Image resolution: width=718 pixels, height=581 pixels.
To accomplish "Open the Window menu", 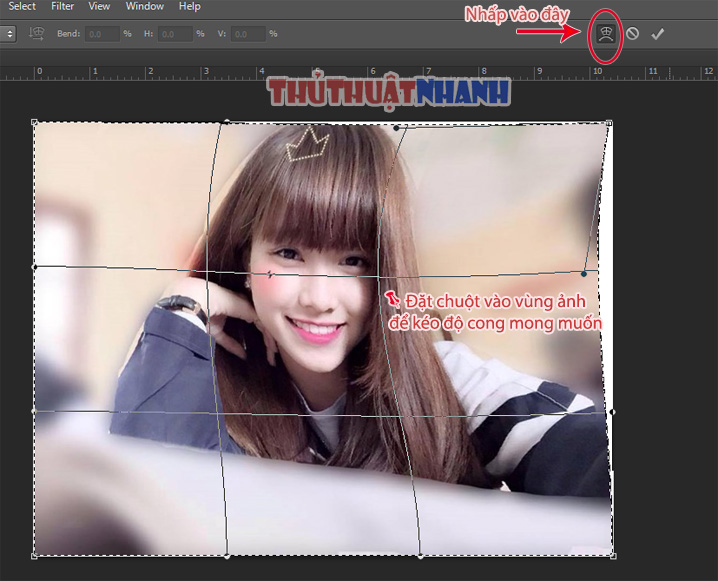I will [145, 6].
